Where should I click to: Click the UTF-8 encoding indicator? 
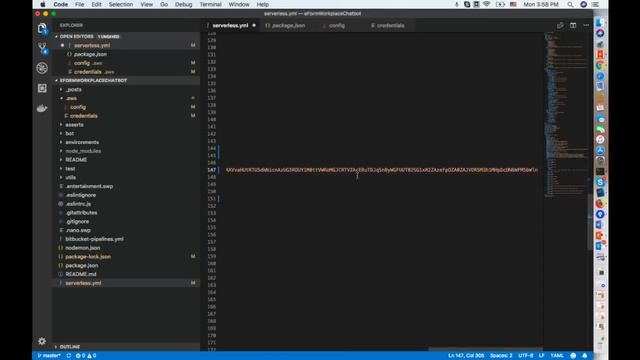525,356
